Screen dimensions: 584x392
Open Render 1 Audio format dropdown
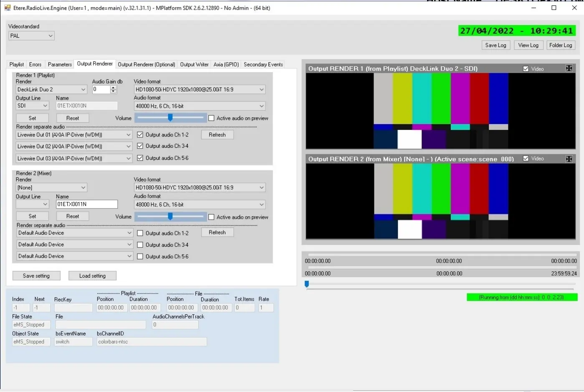tap(261, 106)
